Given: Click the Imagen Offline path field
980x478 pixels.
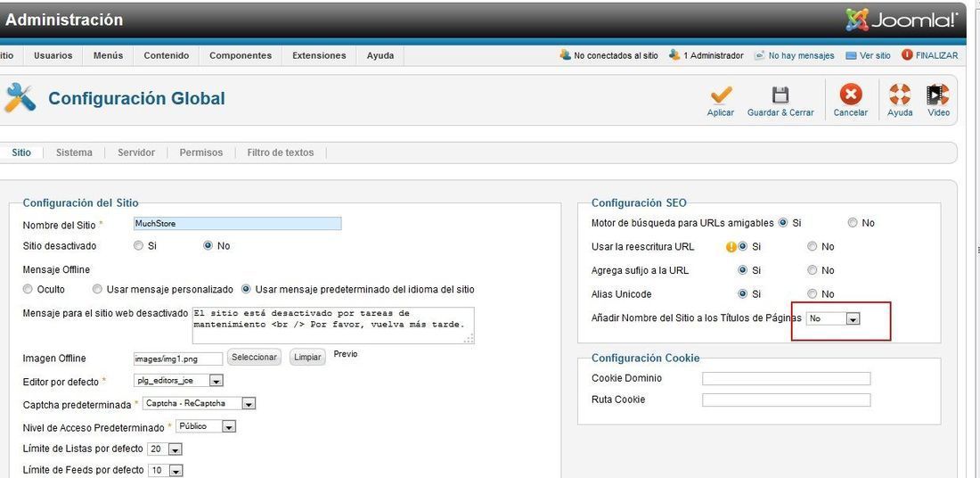Looking at the screenshot, I should pos(178,358).
